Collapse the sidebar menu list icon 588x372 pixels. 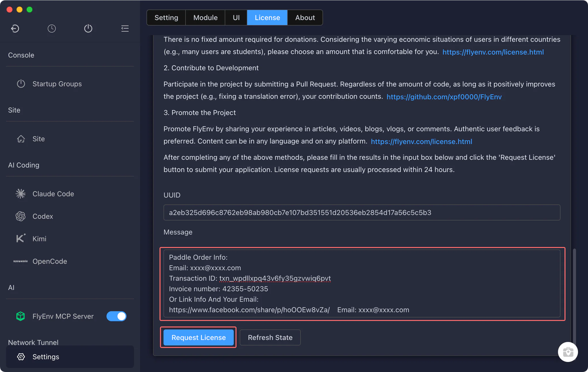125,28
